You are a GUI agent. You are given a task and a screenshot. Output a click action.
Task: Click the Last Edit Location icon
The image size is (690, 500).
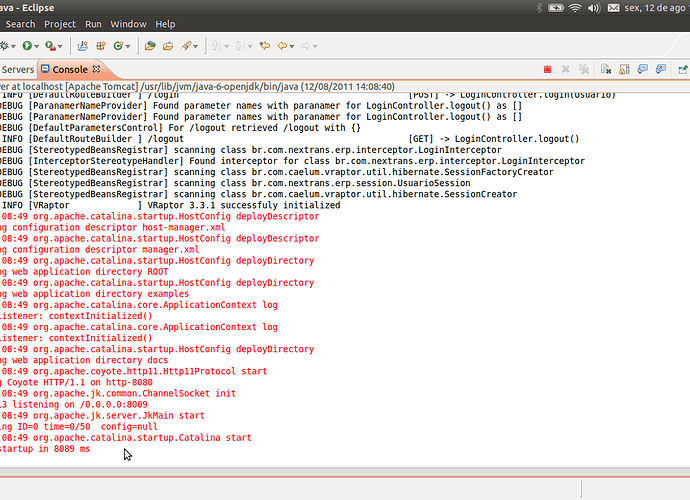(x=265, y=46)
